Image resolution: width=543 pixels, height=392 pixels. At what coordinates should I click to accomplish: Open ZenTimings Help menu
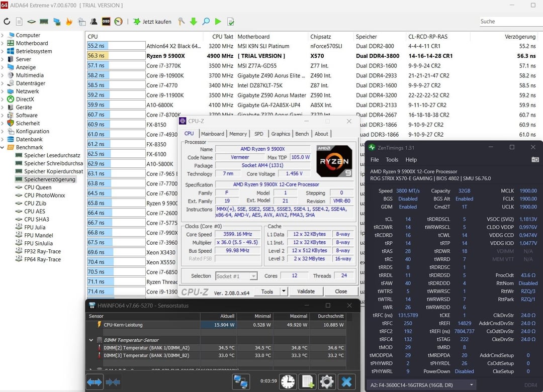(411, 160)
